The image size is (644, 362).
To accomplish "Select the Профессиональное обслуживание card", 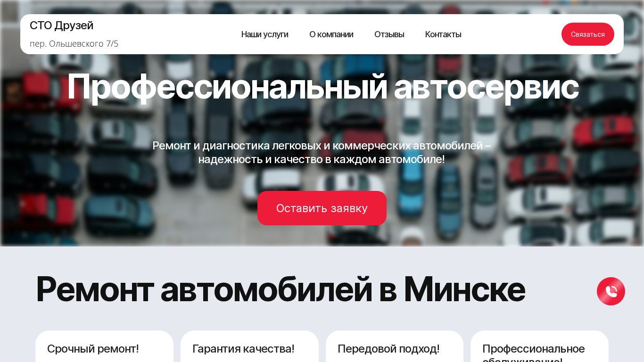I will tap(539, 346).
